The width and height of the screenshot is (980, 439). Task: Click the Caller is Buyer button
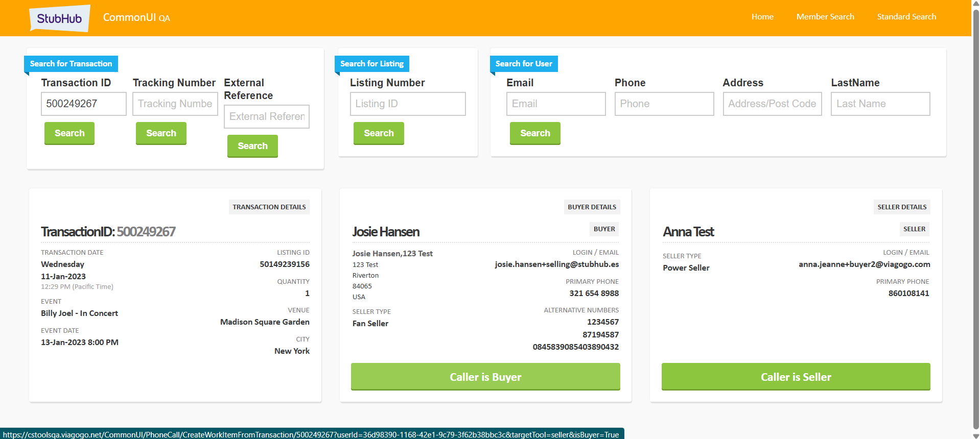[x=485, y=377]
